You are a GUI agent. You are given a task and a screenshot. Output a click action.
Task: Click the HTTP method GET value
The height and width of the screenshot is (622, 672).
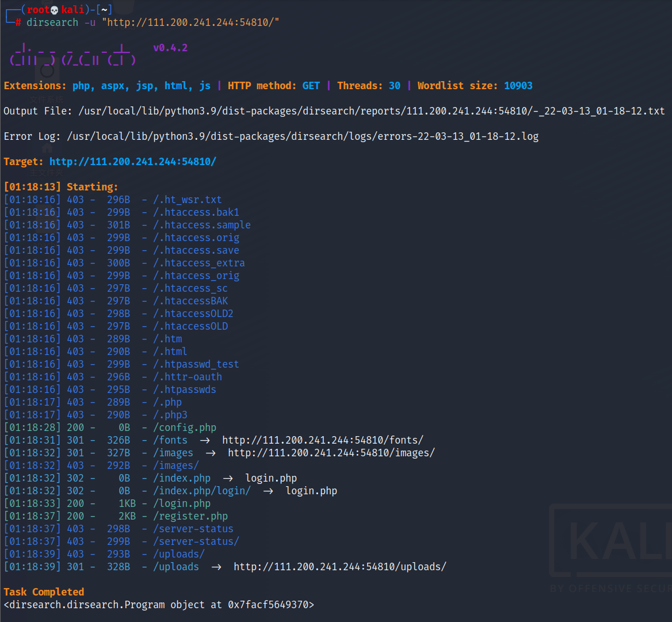click(311, 85)
